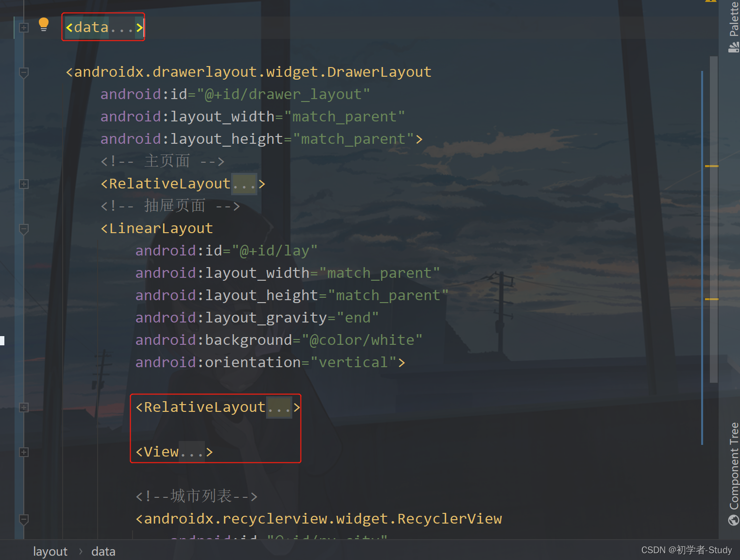Expand the folded data tag in gutter
The height and width of the screenshot is (560, 740).
pyautogui.click(x=24, y=28)
